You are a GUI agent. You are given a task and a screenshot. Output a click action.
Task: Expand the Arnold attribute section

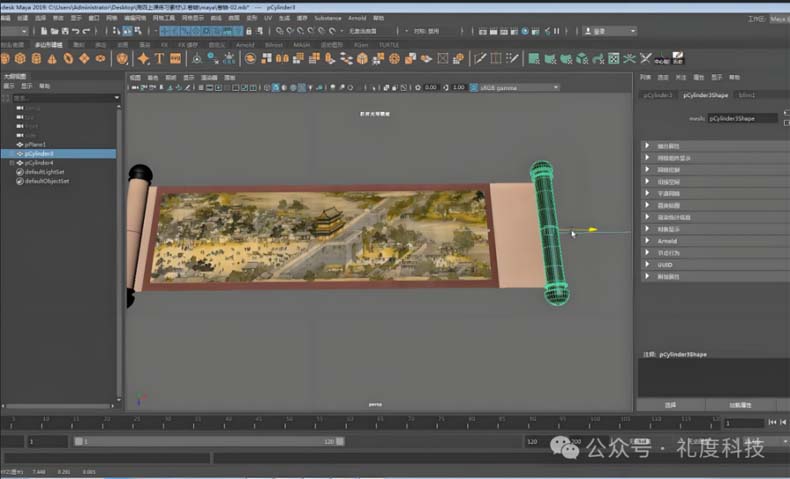[x=647, y=241]
